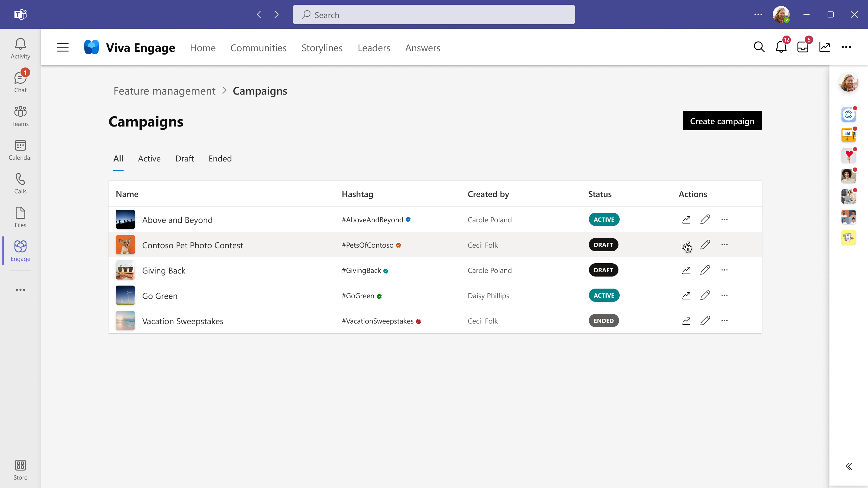This screenshot has width=868, height=488.
Task: Click the Teams Search box
Action: pos(434,15)
